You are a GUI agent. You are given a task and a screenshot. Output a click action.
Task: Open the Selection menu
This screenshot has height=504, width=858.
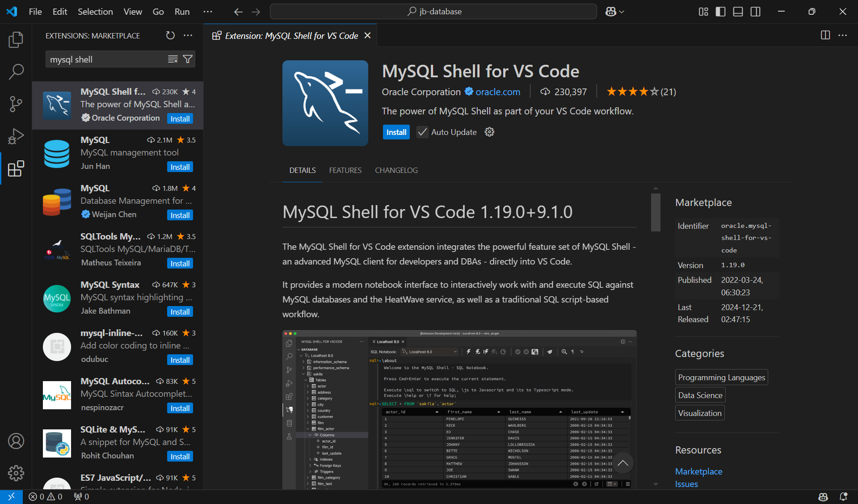point(95,12)
